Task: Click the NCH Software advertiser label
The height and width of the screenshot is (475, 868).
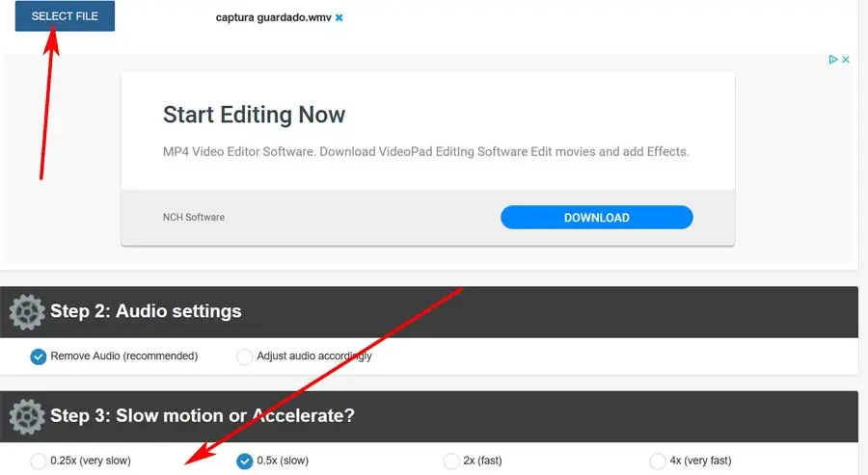Action: 194,218
